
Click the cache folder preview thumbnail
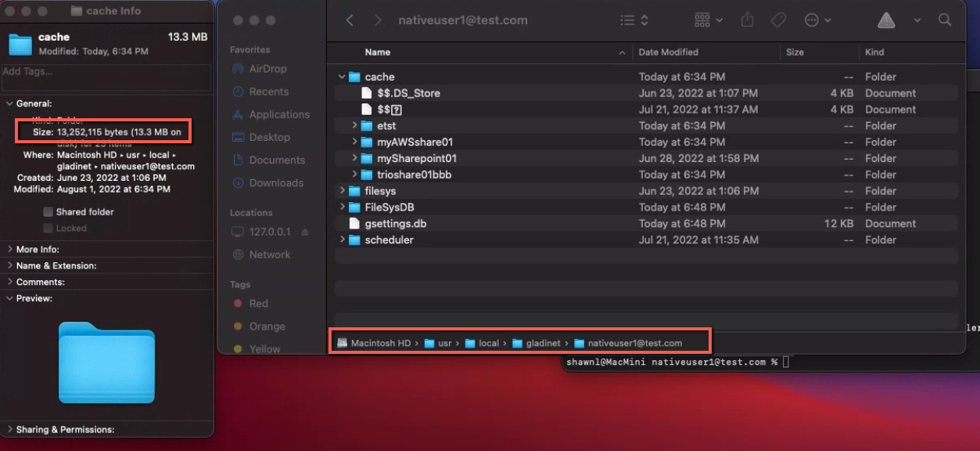pyautogui.click(x=106, y=363)
